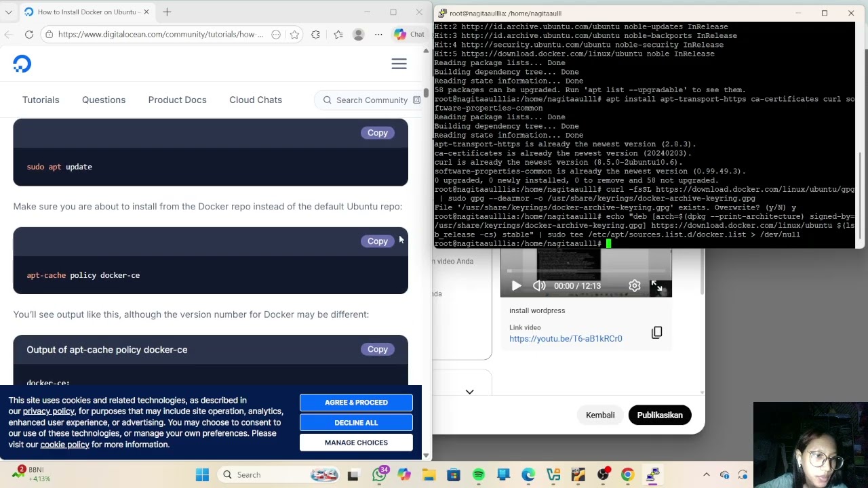Image resolution: width=868 pixels, height=488 pixels.
Task: Maximize the PuTTY terminal window
Action: coord(825,13)
